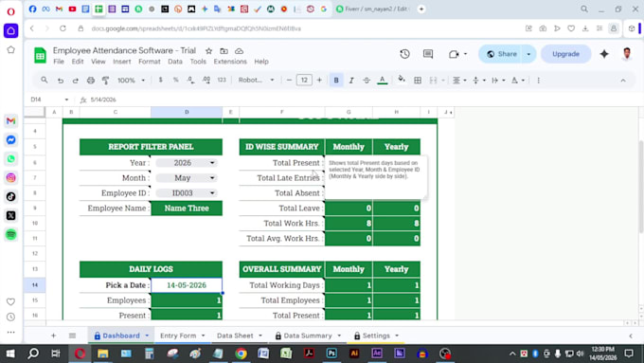The width and height of the screenshot is (644, 363).
Task: Open the File menu
Action: click(x=59, y=62)
